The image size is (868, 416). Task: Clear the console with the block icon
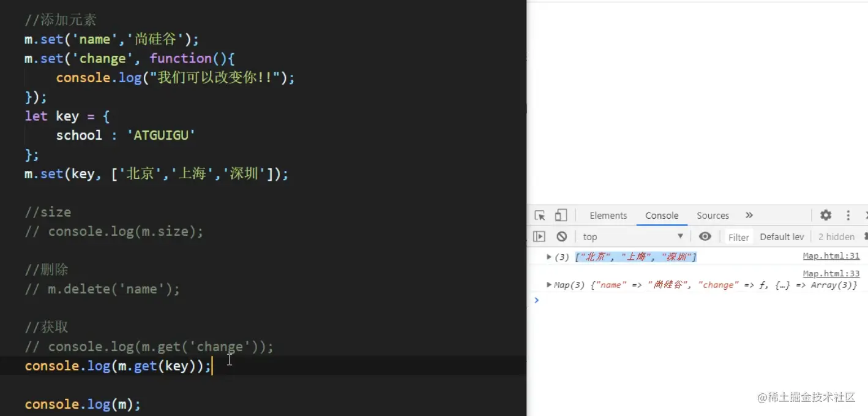pyautogui.click(x=561, y=236)
